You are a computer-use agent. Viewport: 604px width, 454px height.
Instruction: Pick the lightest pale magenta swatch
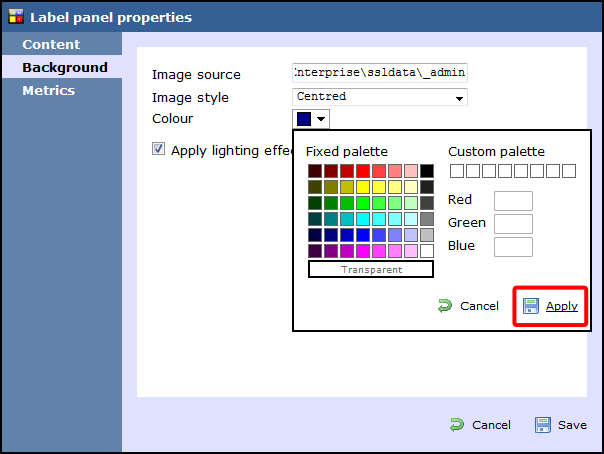coord(411,251)
